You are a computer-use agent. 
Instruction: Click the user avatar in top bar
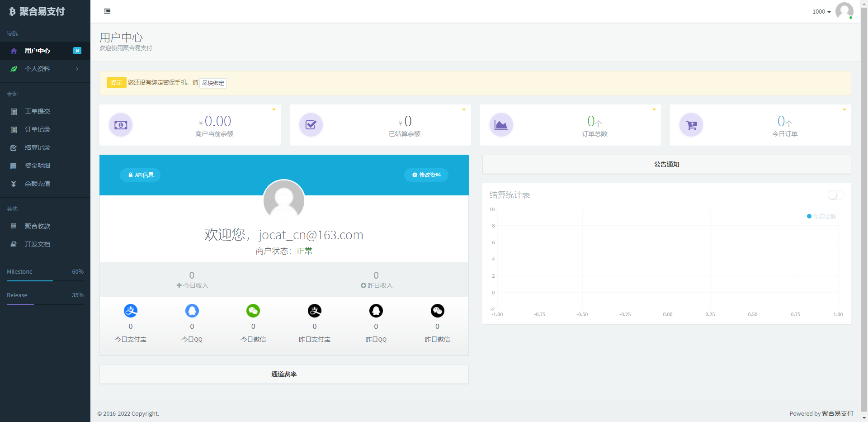(x=844, y=11)
